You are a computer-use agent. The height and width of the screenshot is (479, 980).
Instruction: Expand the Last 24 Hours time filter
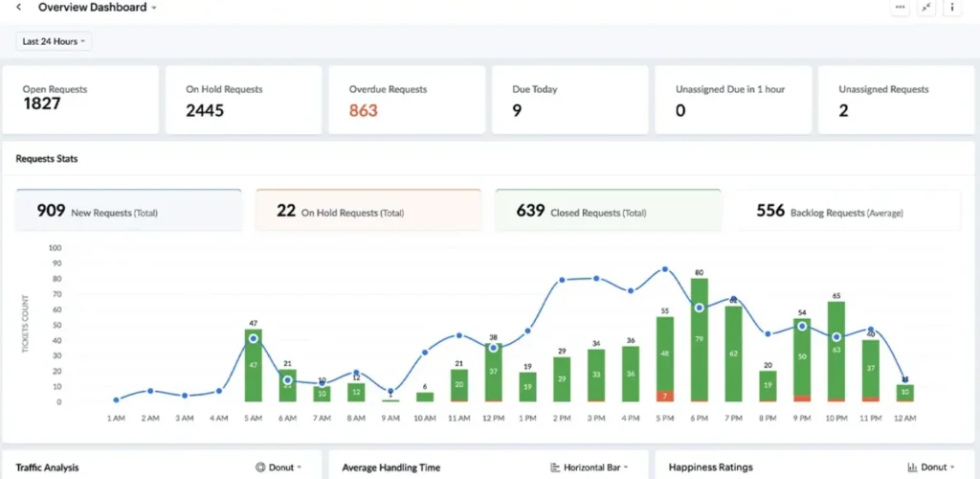pos(54,41)
